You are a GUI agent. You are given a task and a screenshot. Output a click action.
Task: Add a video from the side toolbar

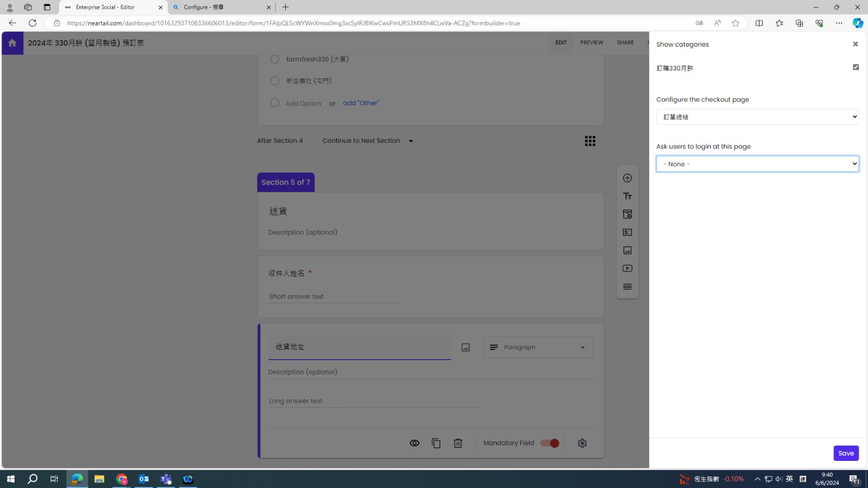pyautogui.click(x=627, y=268)
